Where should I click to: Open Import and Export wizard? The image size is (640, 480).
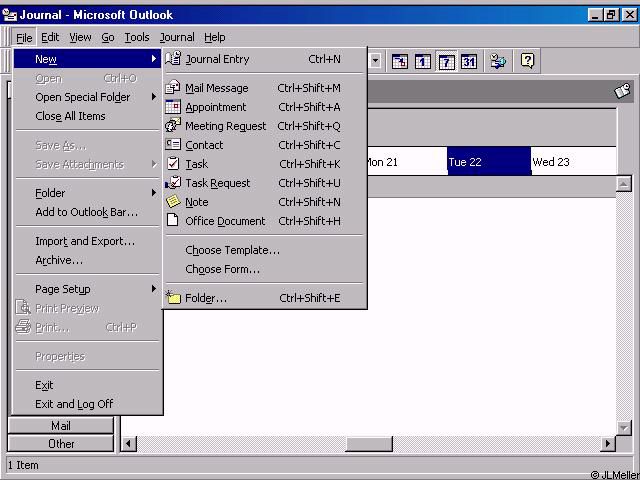(87, 241)
